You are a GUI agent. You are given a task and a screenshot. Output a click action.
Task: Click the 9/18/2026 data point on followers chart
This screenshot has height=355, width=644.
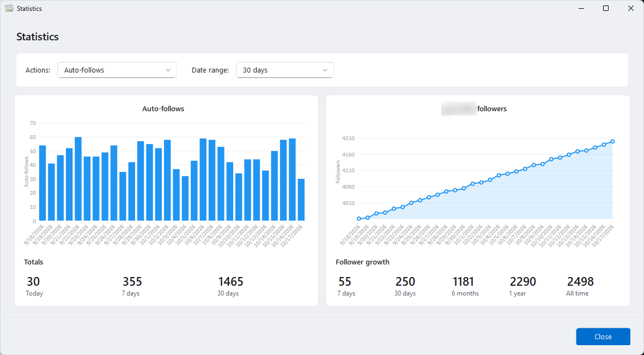pos(359,219)
